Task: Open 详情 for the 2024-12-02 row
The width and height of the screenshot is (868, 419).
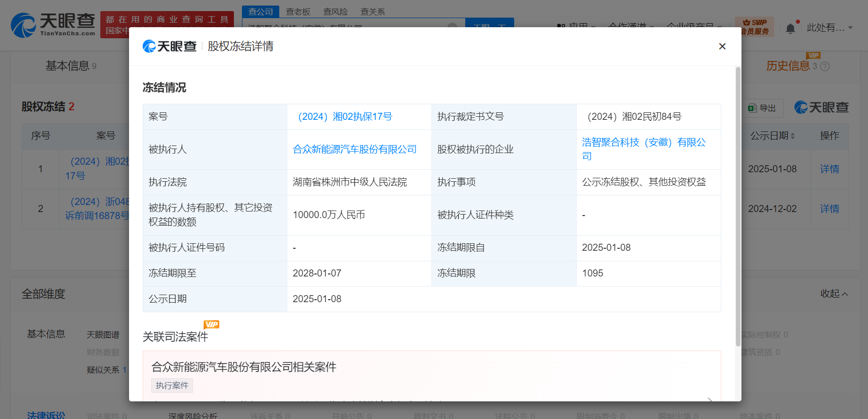Action: click(829, 209)
